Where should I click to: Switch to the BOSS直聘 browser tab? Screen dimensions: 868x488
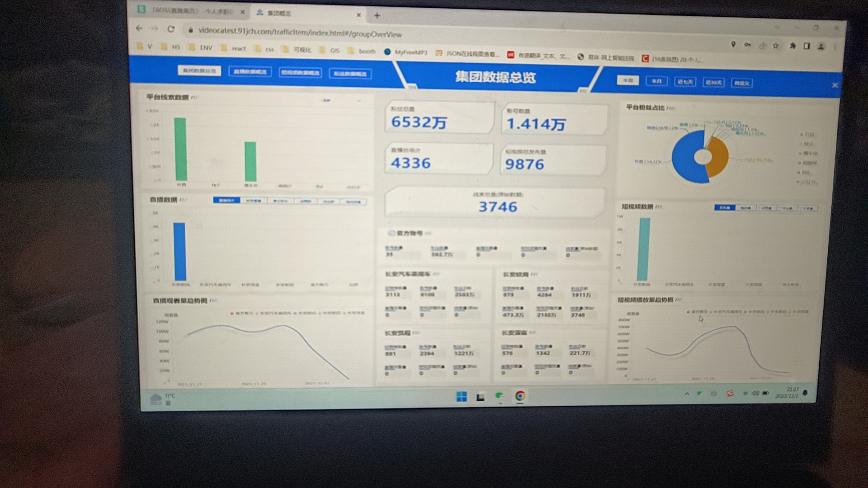coord(191,11)
